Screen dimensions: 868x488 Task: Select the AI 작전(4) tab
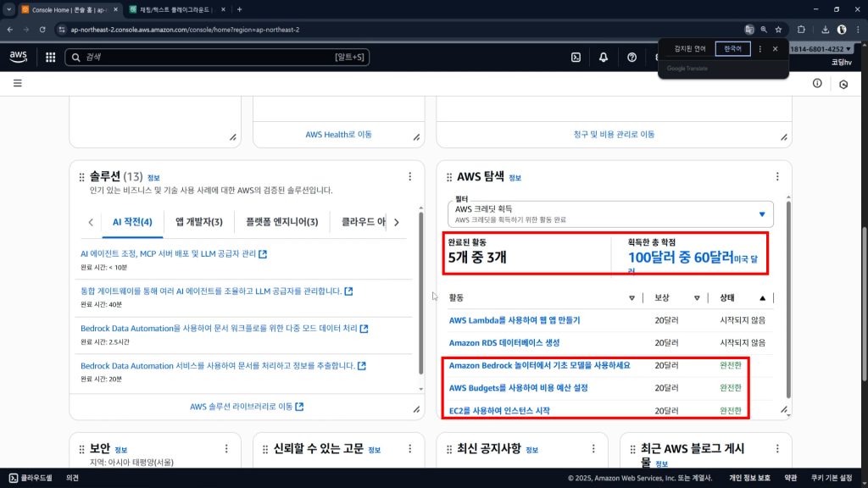pos(132,222)
